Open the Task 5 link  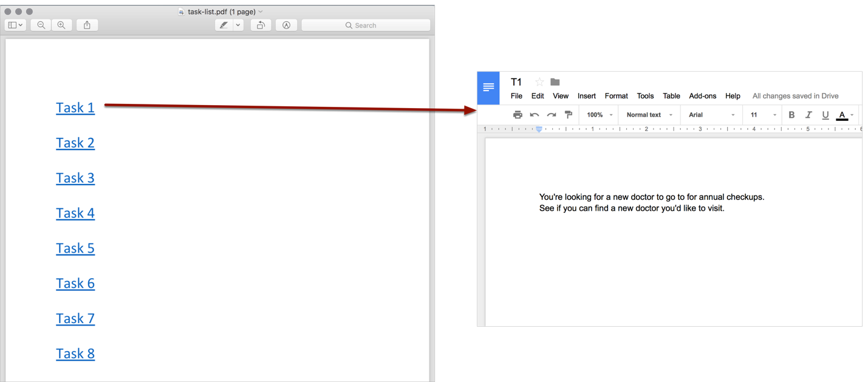(x=75, y=248)
